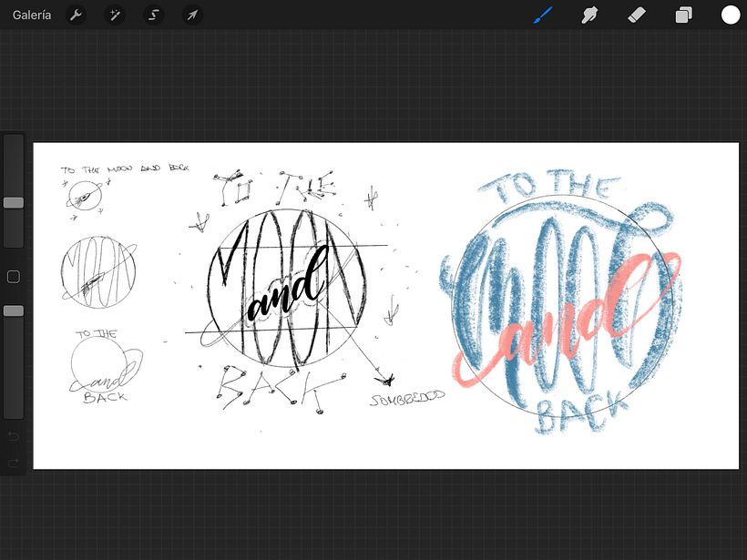Screen dimensions: 747x560
Task: Open the Actions wrench menu
Action: coord(77,15)
